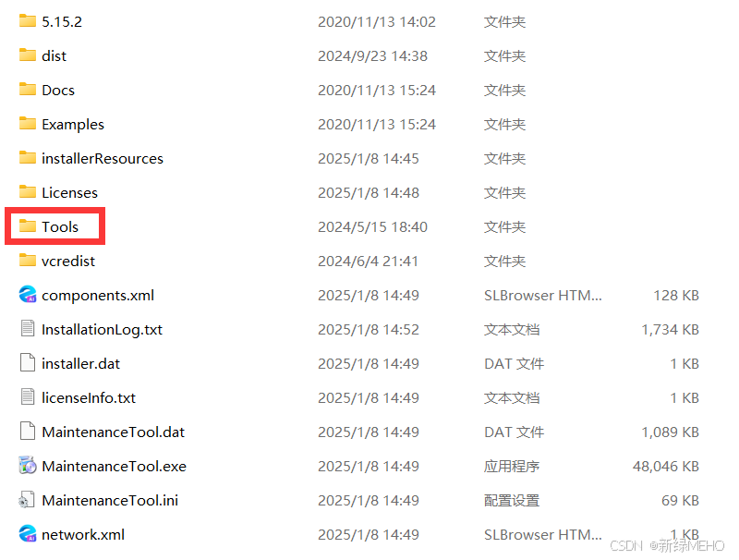Select the vcredist folder icon
This screenshot has width=739, height=560.
click(x=28, y=261)
